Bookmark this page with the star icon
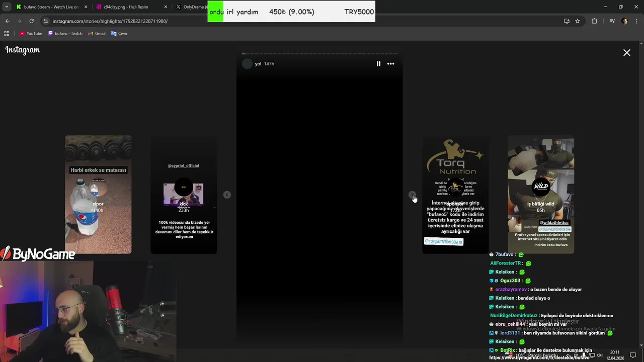This screenshot has width=644, height=362. coord(578,21)
